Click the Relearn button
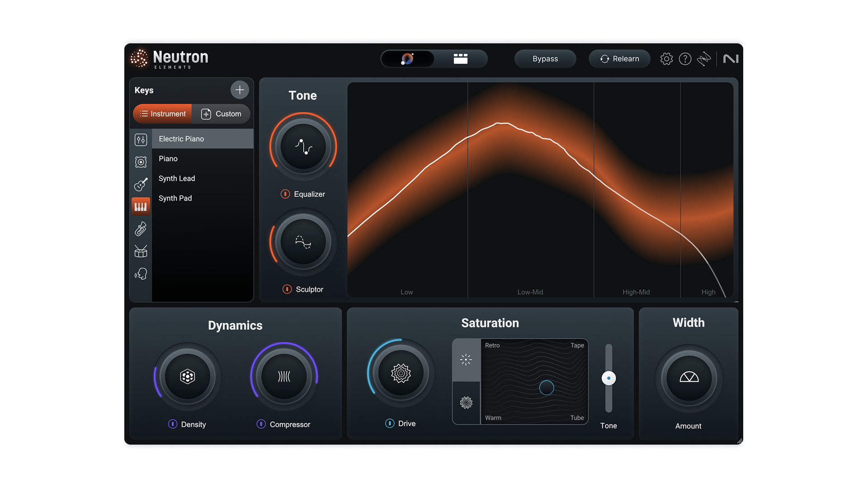Image resolution: width=868 pixels, height=488 pixels. coord(619,59)
